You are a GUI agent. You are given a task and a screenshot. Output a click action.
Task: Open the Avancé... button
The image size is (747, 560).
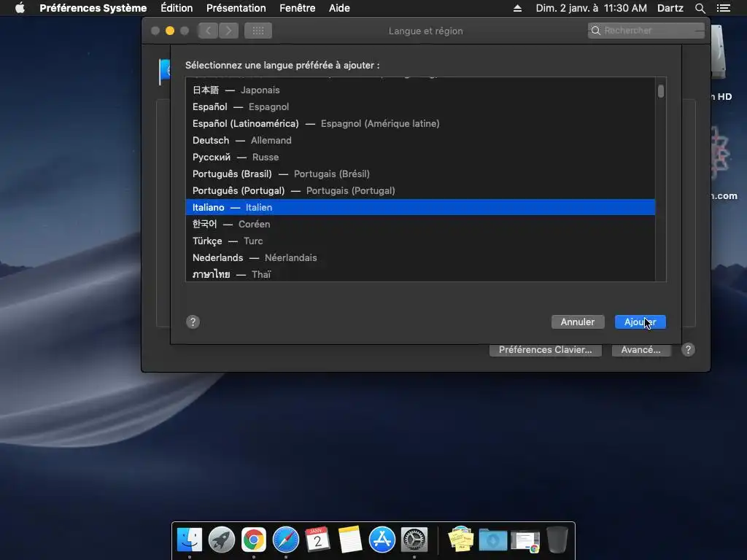640,350
